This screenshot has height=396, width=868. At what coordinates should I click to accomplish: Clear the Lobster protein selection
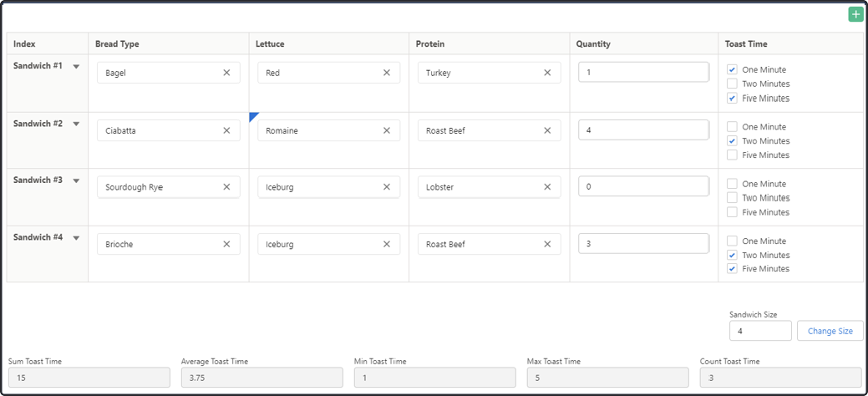click(547, 187)
